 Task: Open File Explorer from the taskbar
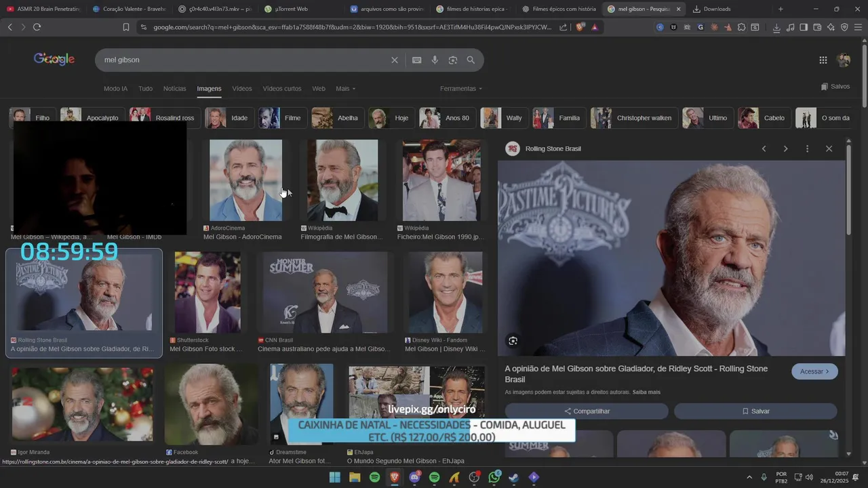[x=355, y=477]
